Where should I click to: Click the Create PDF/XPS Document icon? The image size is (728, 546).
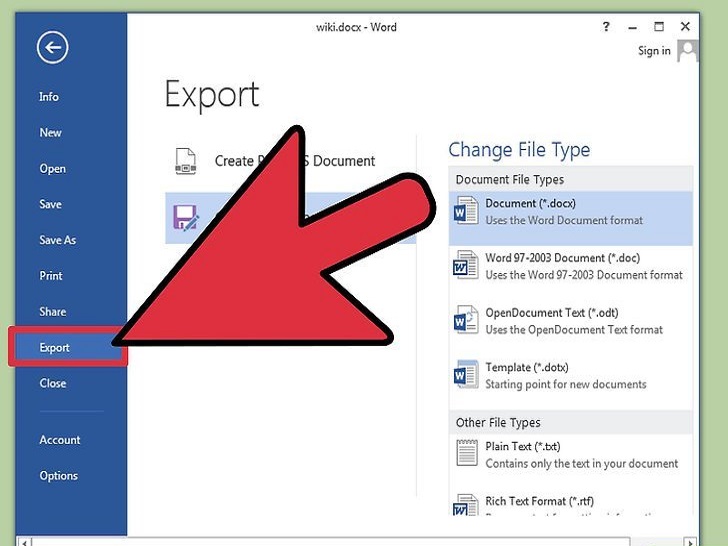(185, 161)
